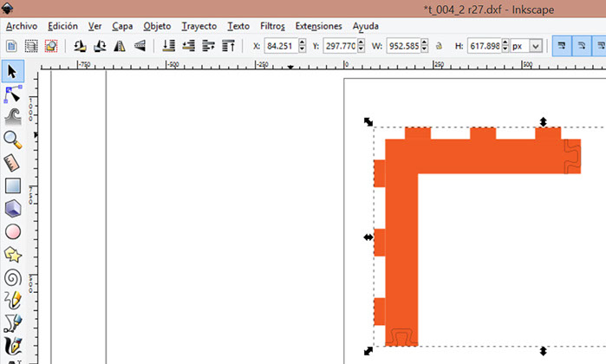Viewport: 606px width, 364px height.
Task: Decrease the W value with spinner down
Action: click(424, 49)
